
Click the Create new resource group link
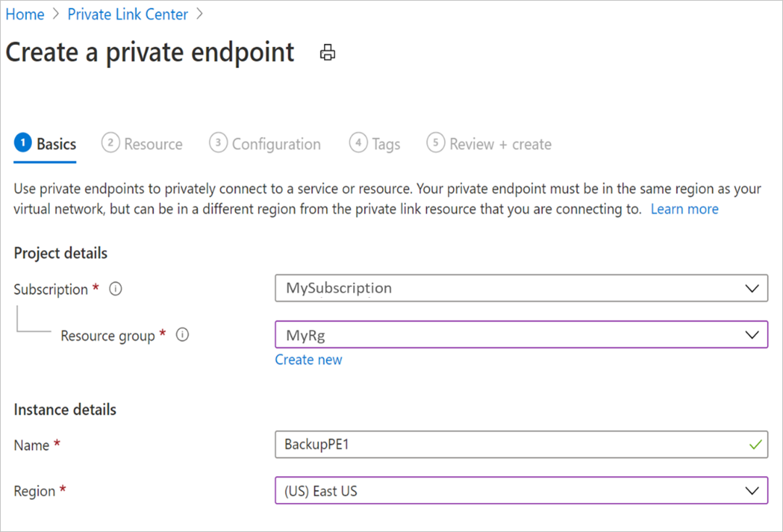click(309, 359)
